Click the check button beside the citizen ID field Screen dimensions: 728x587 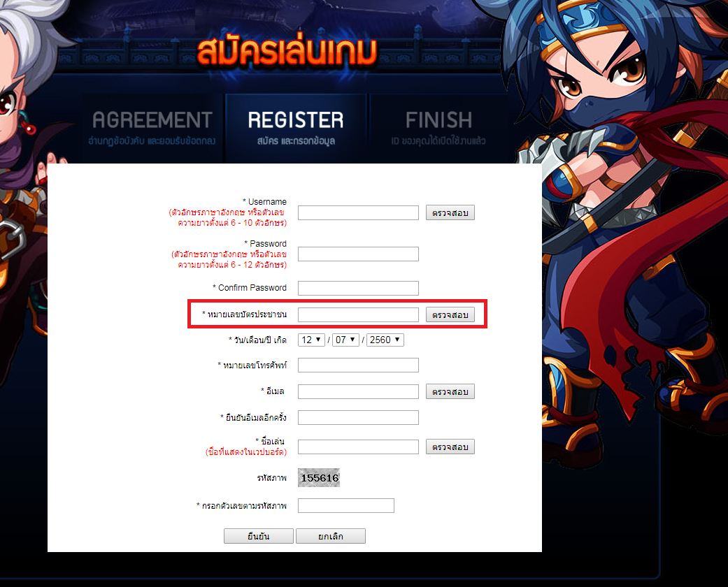[x=450, y=314]
